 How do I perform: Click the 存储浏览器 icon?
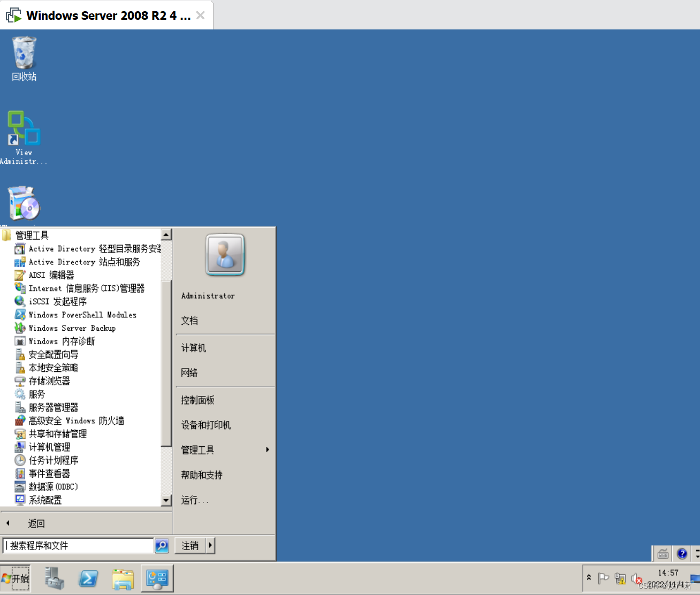coord(20,381)
